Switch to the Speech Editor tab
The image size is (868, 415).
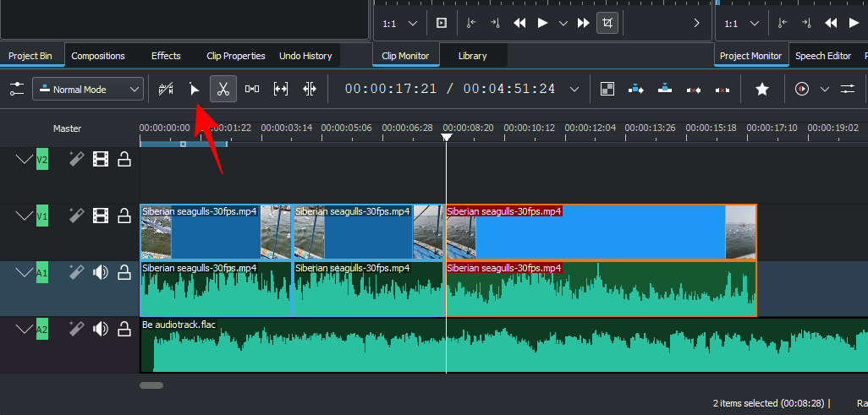coord(822,56)
